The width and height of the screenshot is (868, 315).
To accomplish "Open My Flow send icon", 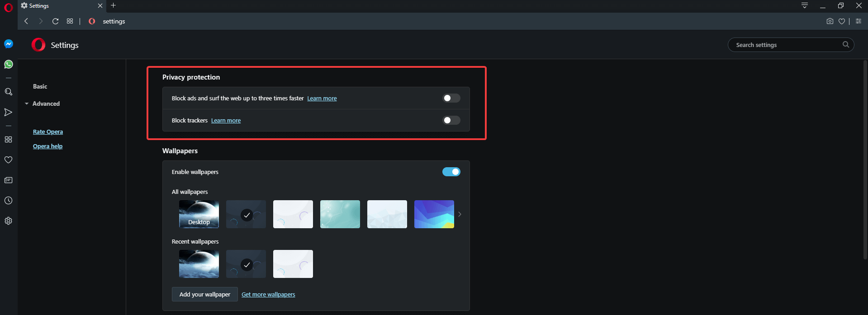I will (8, 112).
